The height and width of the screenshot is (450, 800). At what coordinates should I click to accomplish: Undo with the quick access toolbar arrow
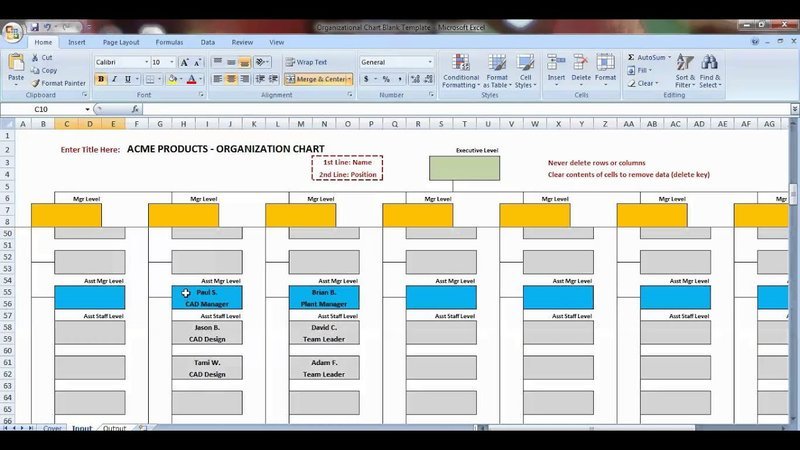[x=47, y=27]
